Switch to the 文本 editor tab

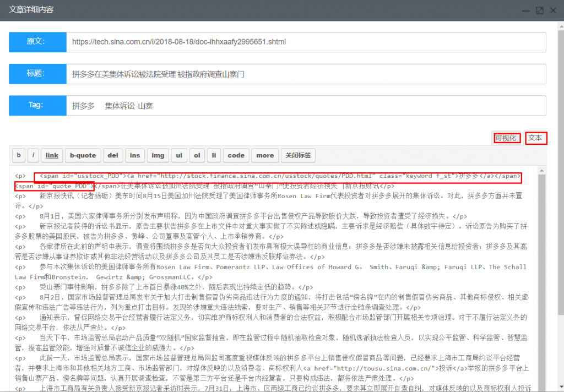(x=536, y=138)
